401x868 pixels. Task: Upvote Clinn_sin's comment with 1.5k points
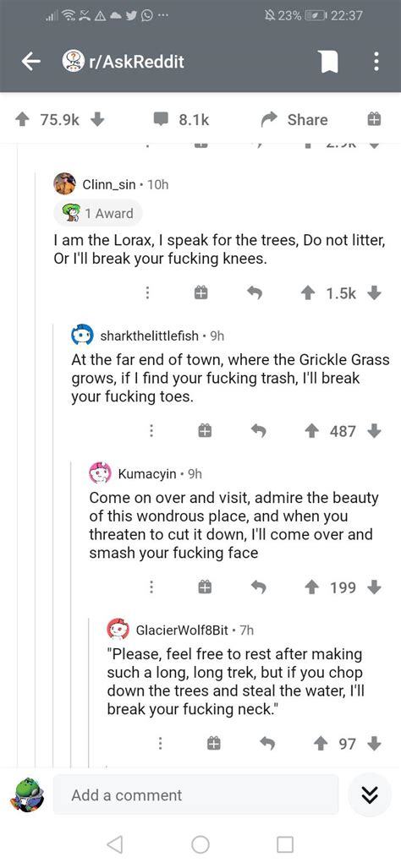(305, 293)
